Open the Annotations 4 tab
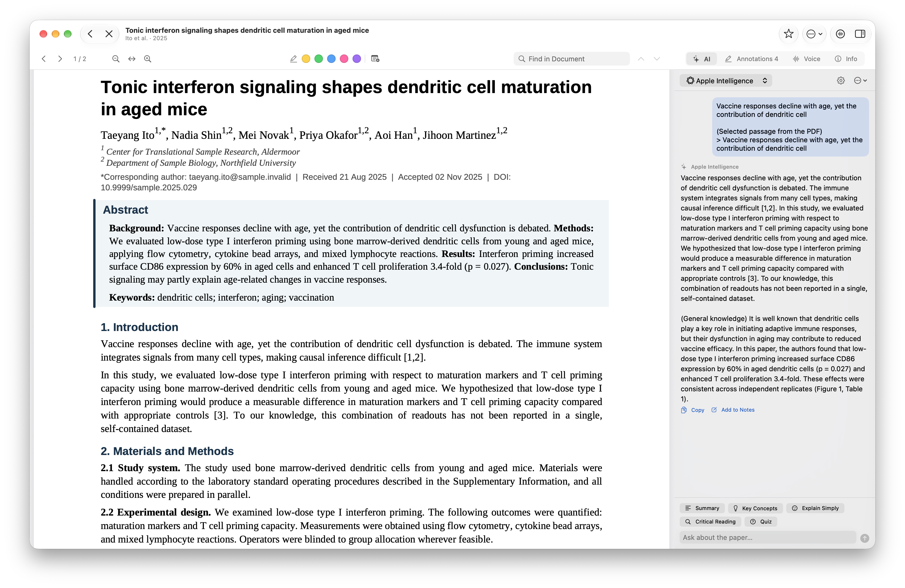This screenshot has height=588, width=905. pyautogui.click(x=752, y=58)
